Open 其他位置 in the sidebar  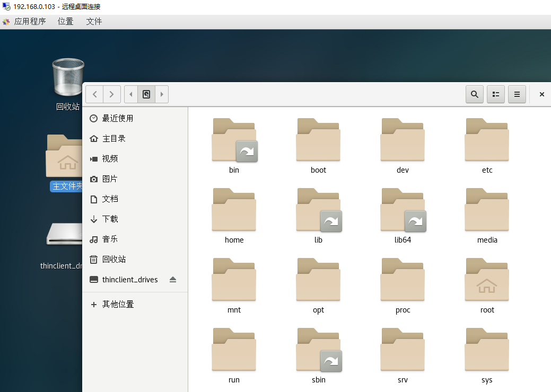pos(118,304)
